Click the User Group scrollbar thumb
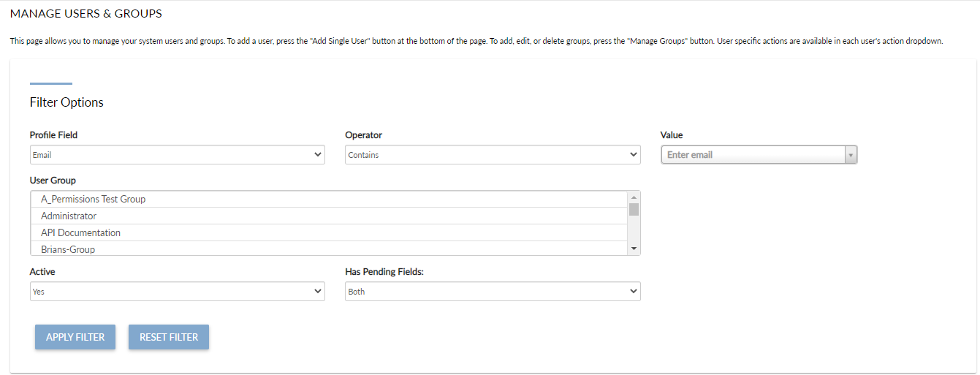The image size is (980, 375). (x=634, y=210)
